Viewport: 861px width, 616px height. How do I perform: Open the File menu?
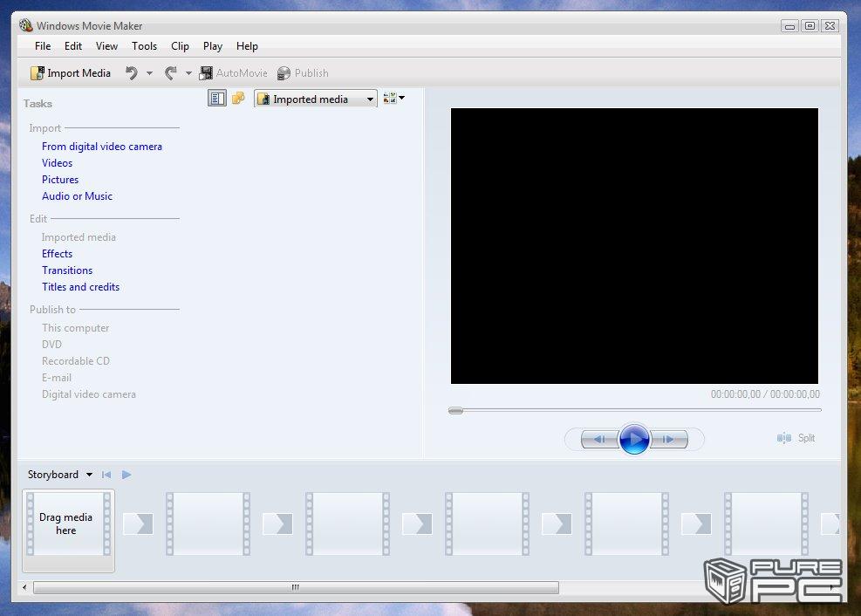[42, 46]
